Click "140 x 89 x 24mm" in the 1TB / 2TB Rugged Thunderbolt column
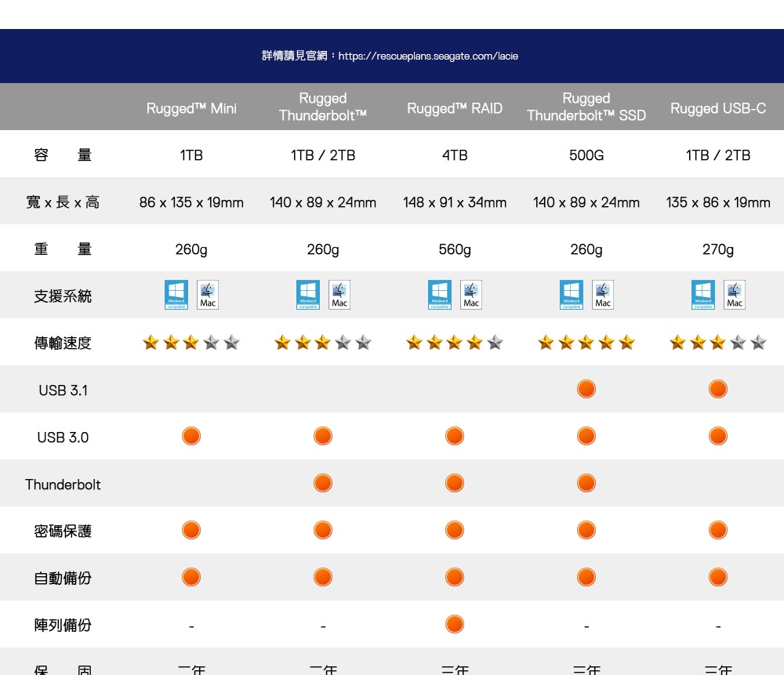 click(x=323, y=202)
